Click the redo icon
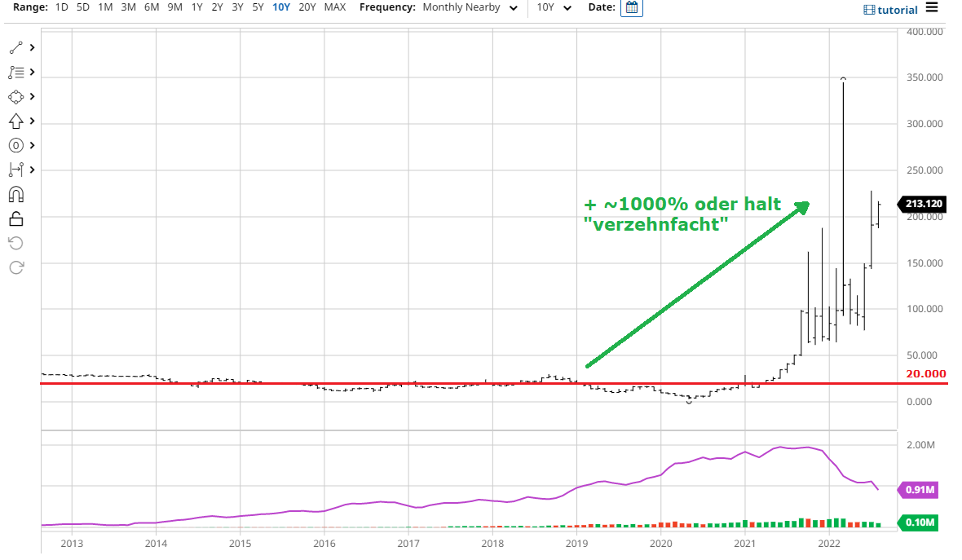Viewport: 962px width, 560px height. pyautogui.click(x=15, y=267)
